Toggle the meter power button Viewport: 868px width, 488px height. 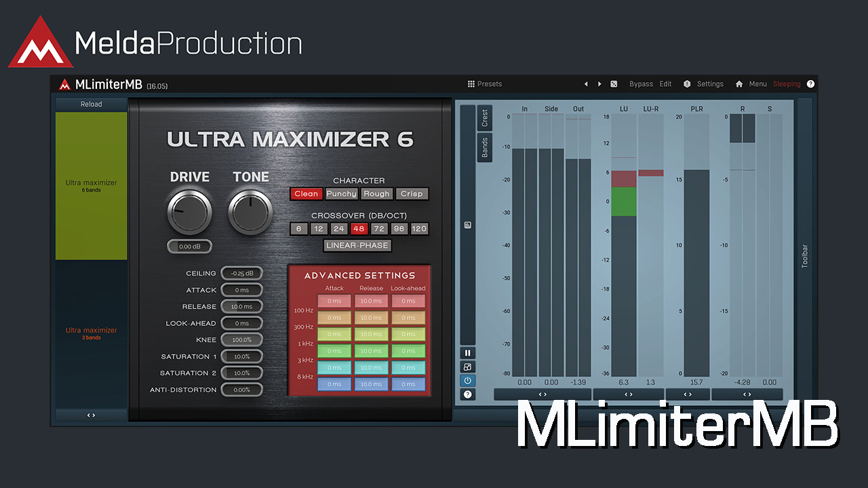click(468, 380)
